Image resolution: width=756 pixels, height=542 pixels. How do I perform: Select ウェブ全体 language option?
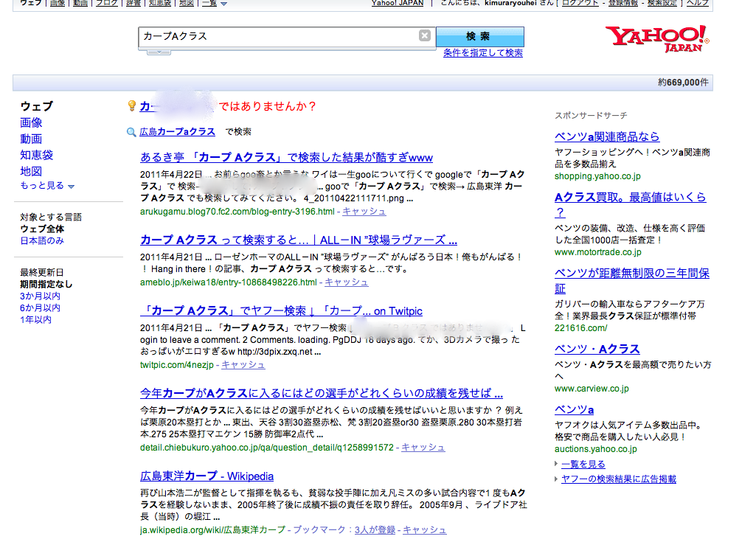tap(42, 229)
